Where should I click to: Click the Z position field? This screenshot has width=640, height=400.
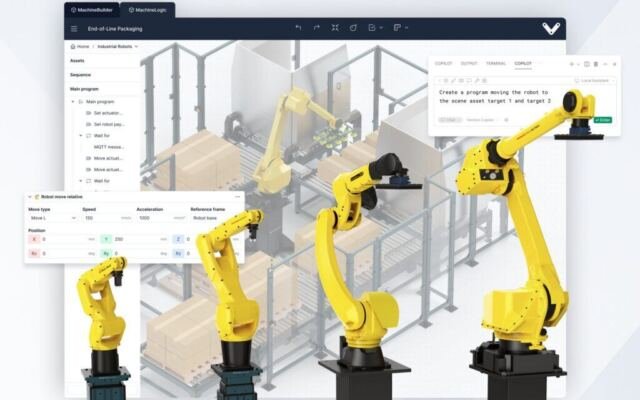click(x=206, y=239)
